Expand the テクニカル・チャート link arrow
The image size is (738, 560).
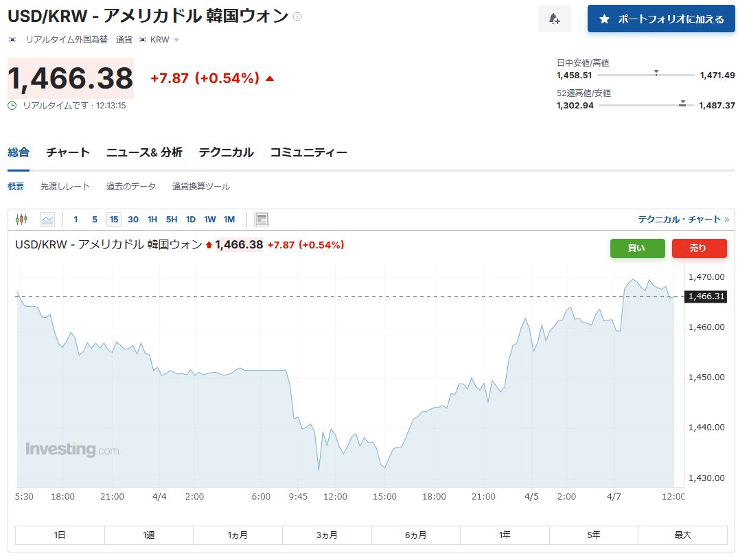[726, 220]
